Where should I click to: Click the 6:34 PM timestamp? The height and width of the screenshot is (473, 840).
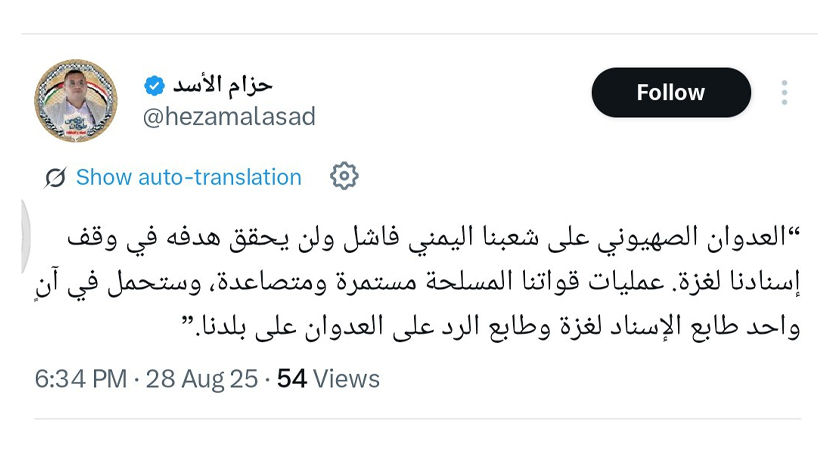[81, 379]
